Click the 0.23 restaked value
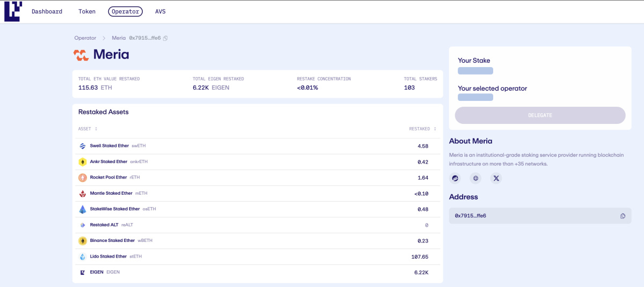This screenshot has height=287, width=644. 423,241
